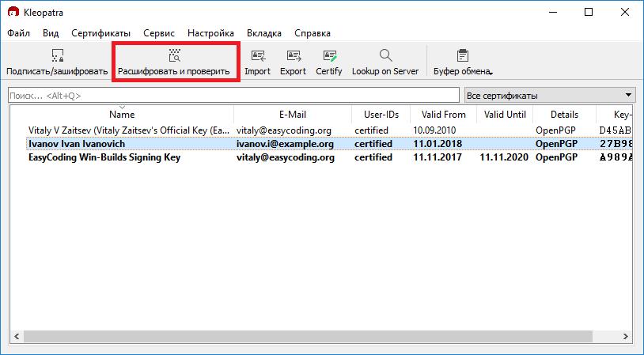Click the Kleopatra app icon in title bar

coord(13,12)
